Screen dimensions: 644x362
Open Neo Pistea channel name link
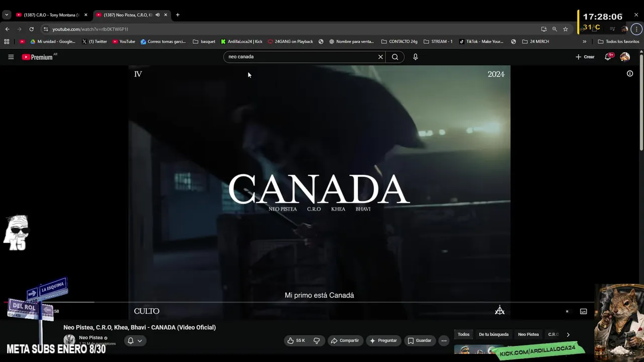tap(91, 337)
